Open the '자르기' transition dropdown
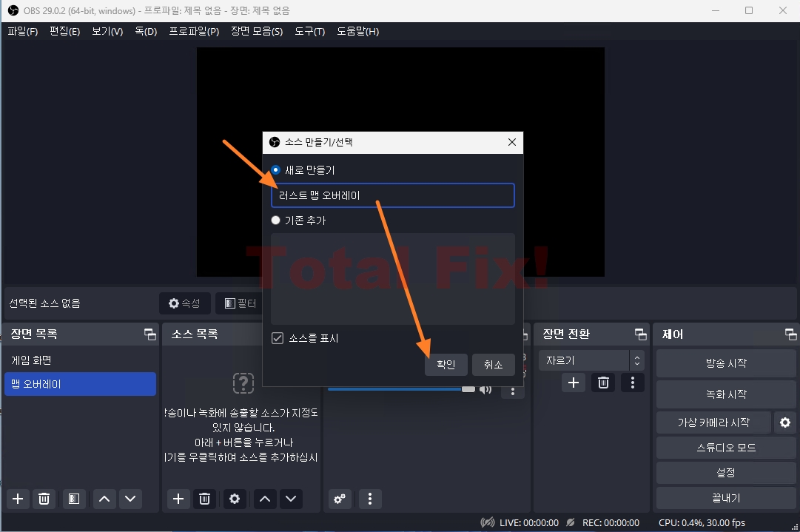 (x=591, y=360)
